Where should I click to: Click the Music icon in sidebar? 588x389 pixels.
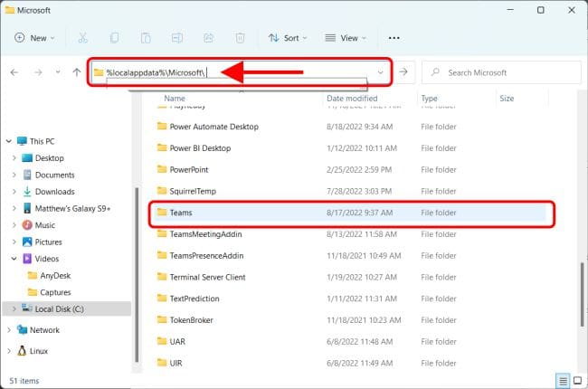[27, 225]
